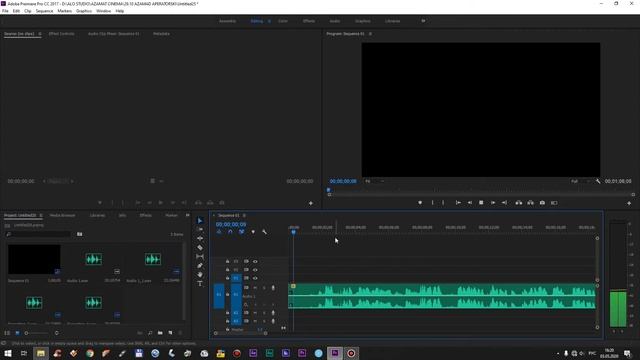Toggle Linked Selection in timeline

pos(242,232)
